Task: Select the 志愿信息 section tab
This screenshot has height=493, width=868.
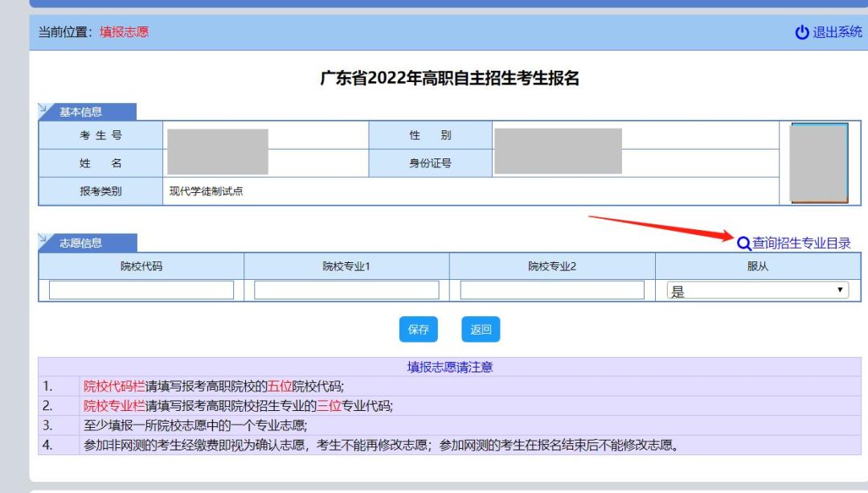Action: pos(80,243)
